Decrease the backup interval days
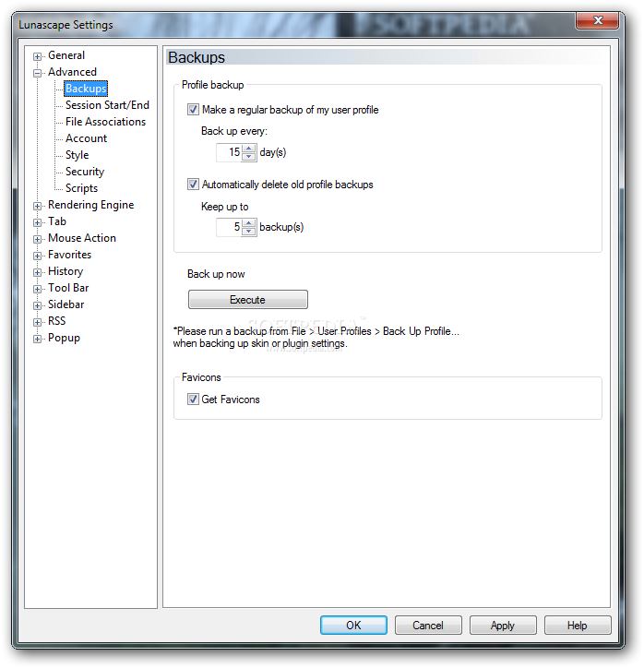This screenshot has height=668, width=644. [249, 156]
